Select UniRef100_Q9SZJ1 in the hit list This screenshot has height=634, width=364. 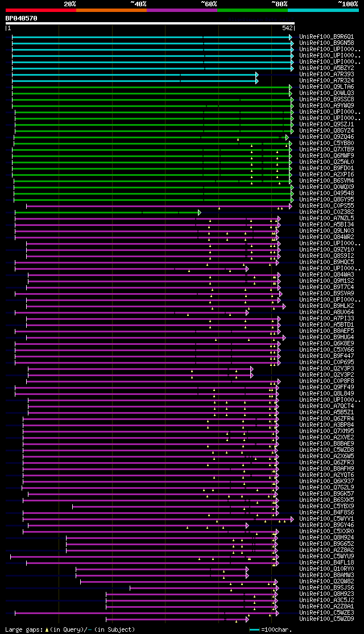[x=327, y=124]
